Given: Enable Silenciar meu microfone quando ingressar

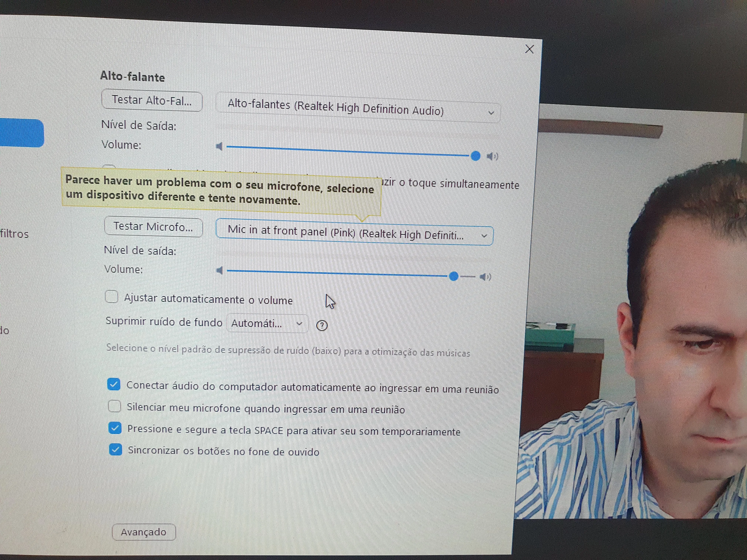Looking at the screenshot, I should tap(114, 406).
